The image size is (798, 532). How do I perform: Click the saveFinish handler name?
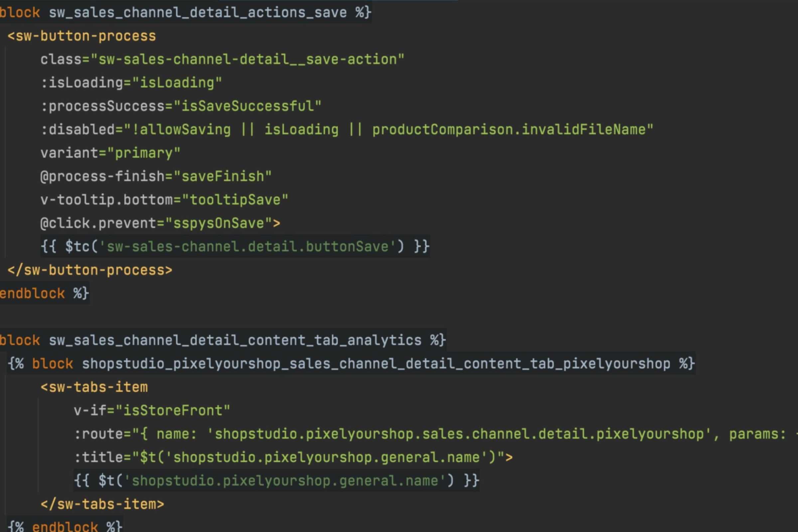pyautogui.click(x=222, y=177)
